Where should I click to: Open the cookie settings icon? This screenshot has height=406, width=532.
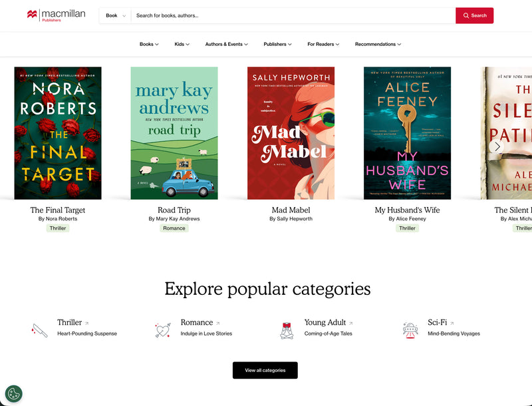[x=14, y=394]
